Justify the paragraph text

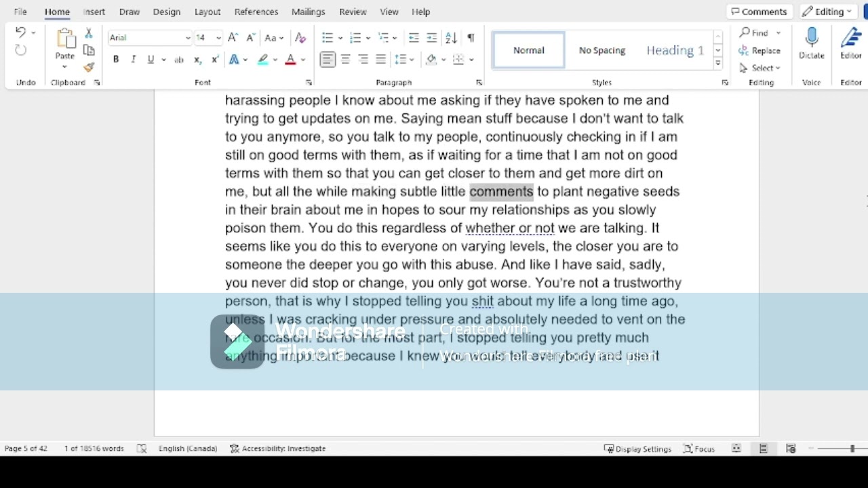[x=381, y=60]
